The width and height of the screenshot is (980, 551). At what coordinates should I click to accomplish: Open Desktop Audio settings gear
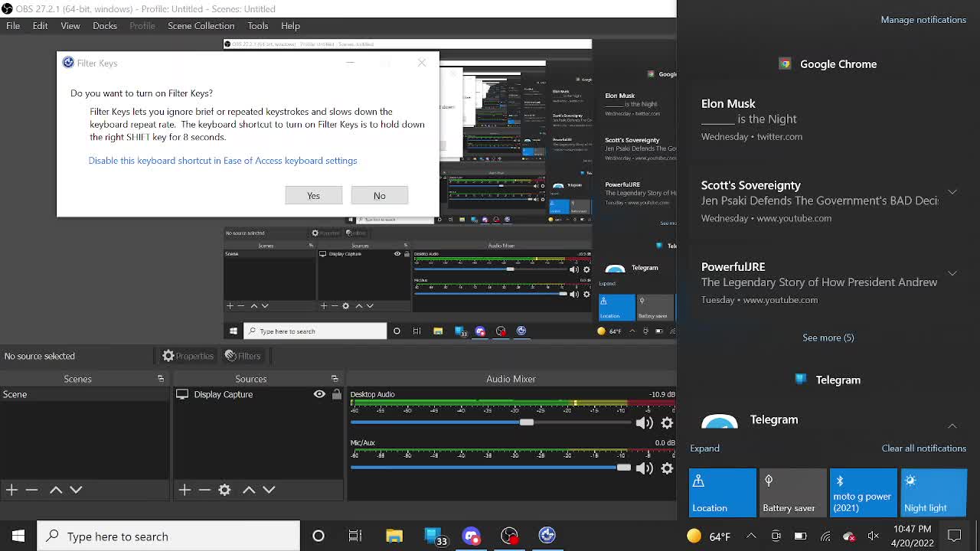[667, 422]
